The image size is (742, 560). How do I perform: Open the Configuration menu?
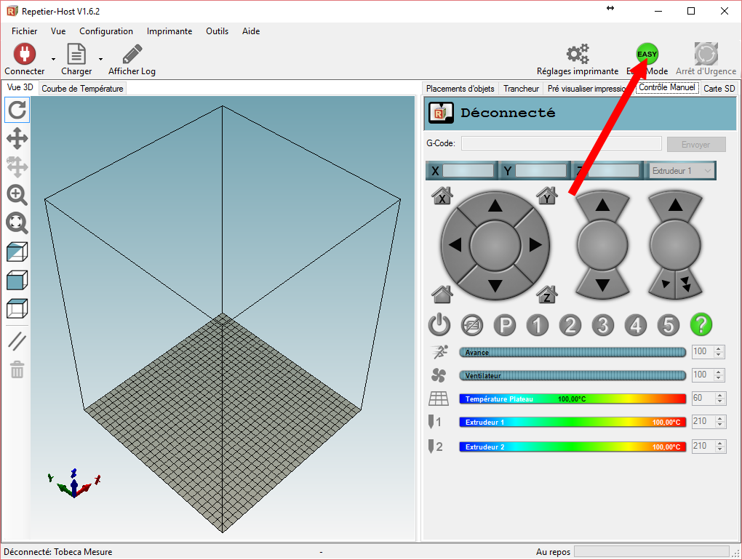pos(106,31)
